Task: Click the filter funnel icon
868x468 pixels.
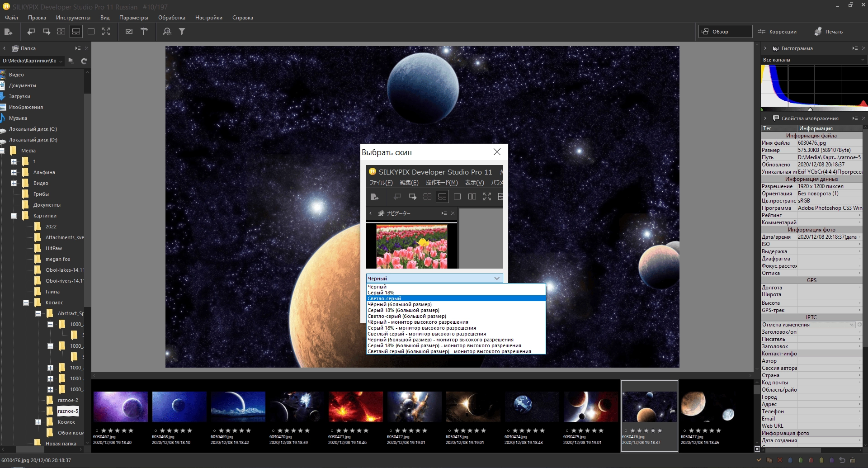Action: (182, 32)
